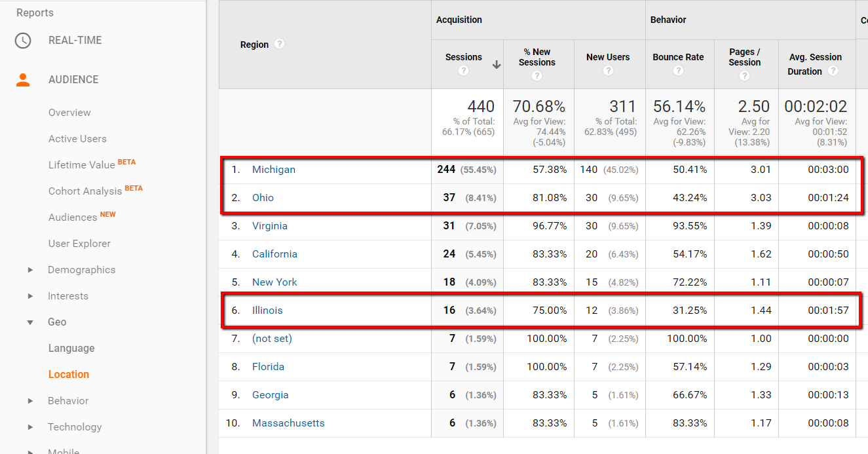Sort by Avg. Session Duration column
This screenshot has height=454, width=868.
click(816, 64)
